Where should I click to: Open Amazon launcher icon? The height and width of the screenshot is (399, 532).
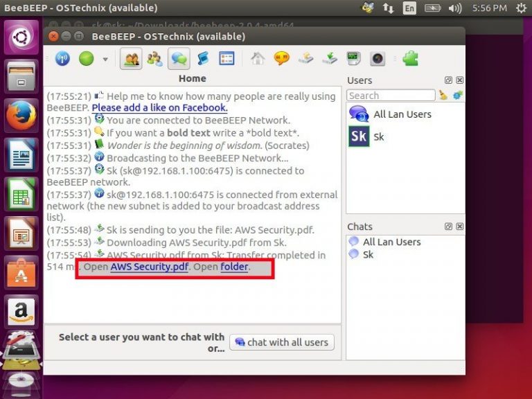[21, 312]
